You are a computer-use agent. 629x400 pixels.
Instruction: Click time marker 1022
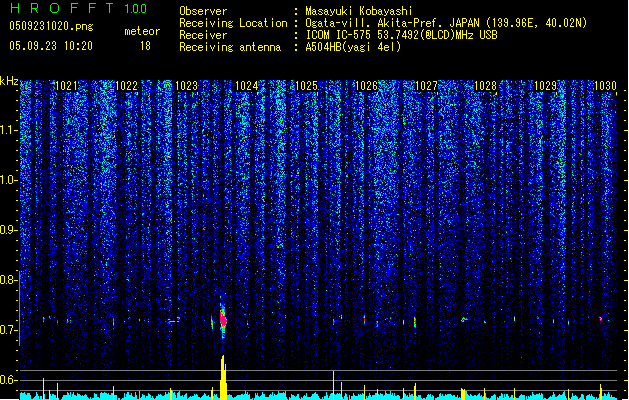[126, 86]
